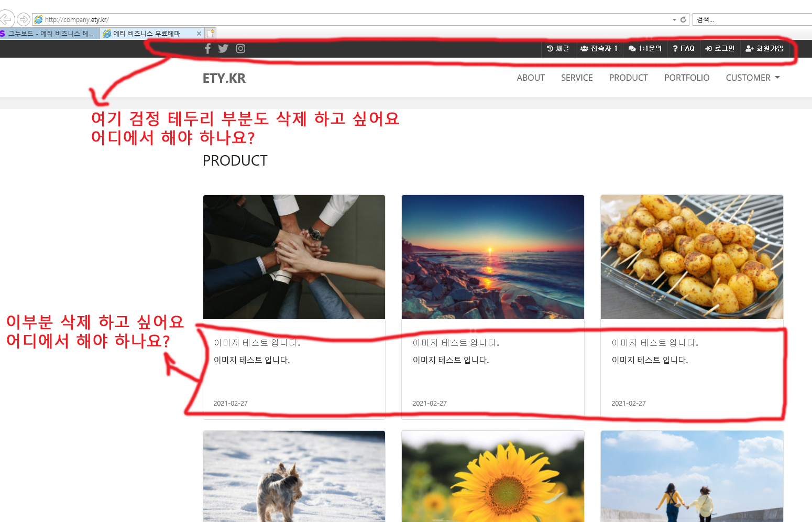Open the sunflower product image
This screenshot has height=522, width=812.
[493, 476]
